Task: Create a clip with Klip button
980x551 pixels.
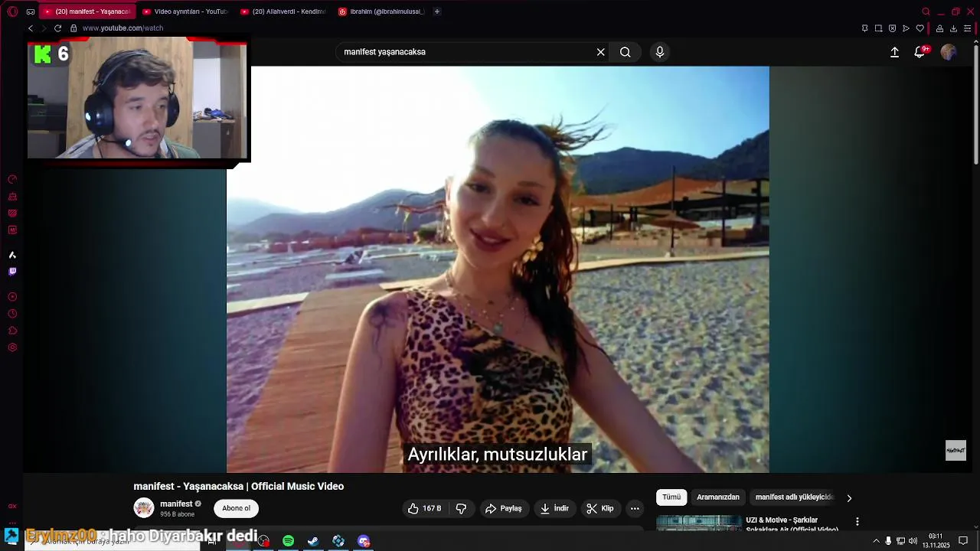Action: (x=599, y=508)
